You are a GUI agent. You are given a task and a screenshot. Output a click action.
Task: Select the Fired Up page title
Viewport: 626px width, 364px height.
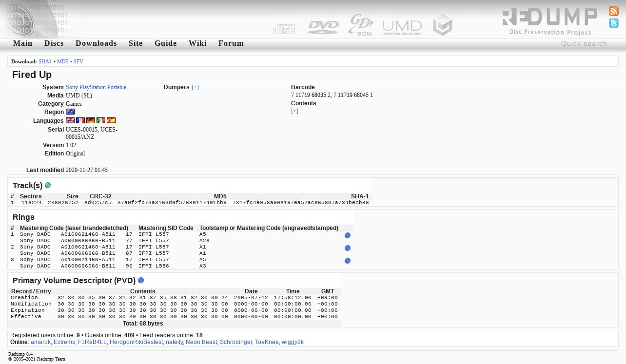point(32,75)
